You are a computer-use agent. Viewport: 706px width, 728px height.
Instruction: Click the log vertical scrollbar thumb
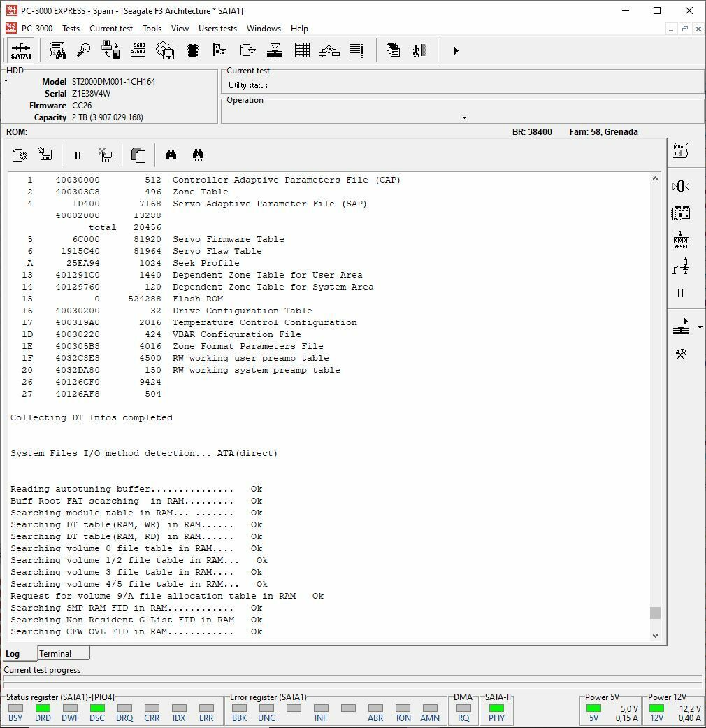(655, 613)
